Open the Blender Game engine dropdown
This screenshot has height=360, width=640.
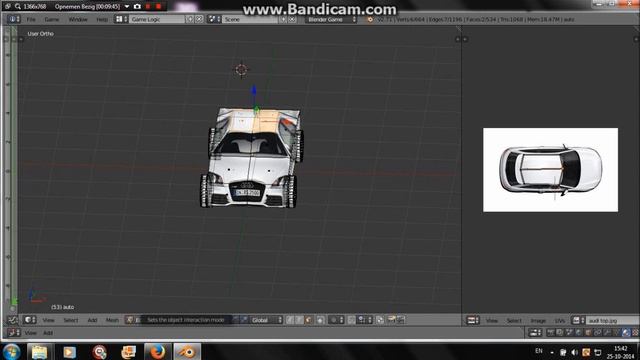click(x=331, y=19)
